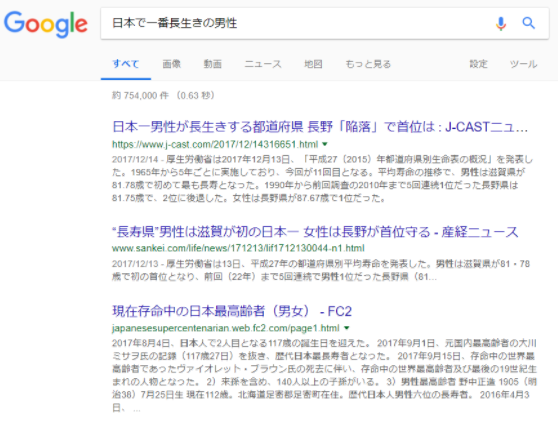Click the Sankei snippet dated 2017/12/13
This screenshot has height=427, width=558.
pyautogui.click(x=321, y=270)
